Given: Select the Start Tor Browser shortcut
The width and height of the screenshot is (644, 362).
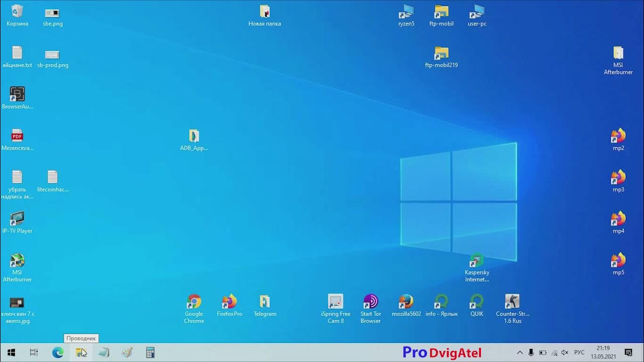Looking at the screenshot, I should click(371, 309).
